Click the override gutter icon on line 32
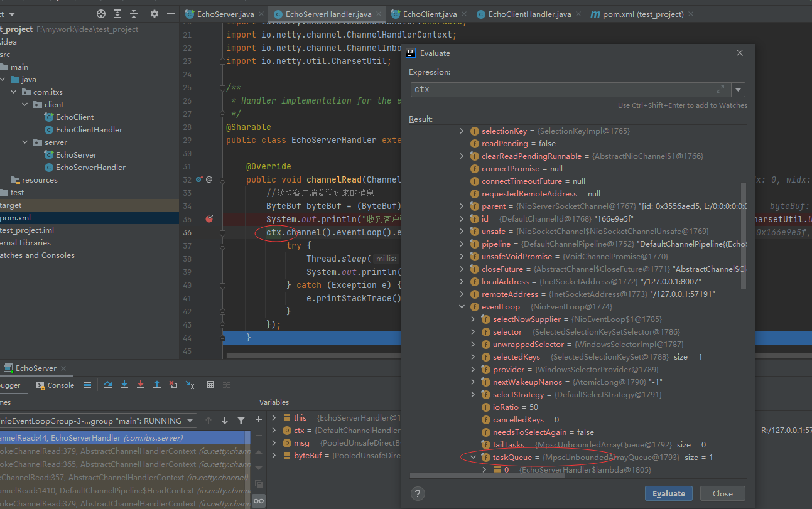Image resolution: width=812 pixels, height=509 pixels. (200, 179)
